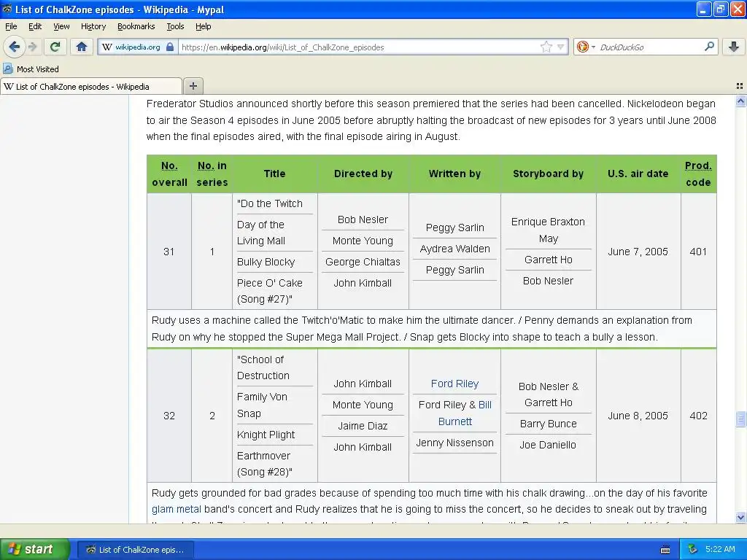The image size is (747, 560).
Task: Click the Mypal icon in the title bar
Action: click(7, 9)
